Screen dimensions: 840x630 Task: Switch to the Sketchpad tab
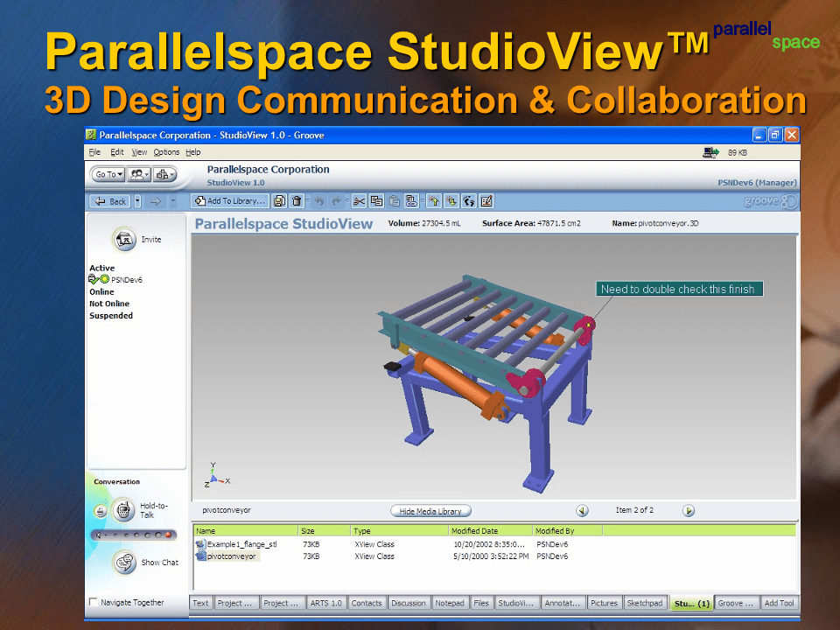click(x=645, y=603)
